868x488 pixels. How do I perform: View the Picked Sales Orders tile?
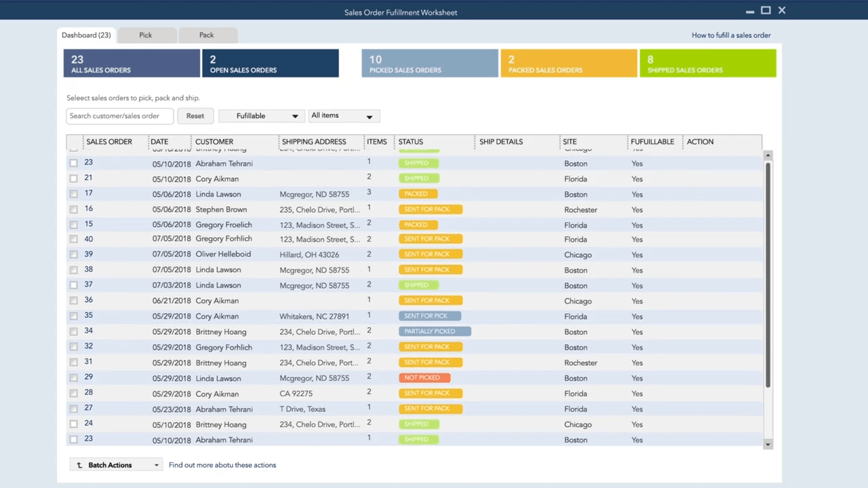point(429,63)
